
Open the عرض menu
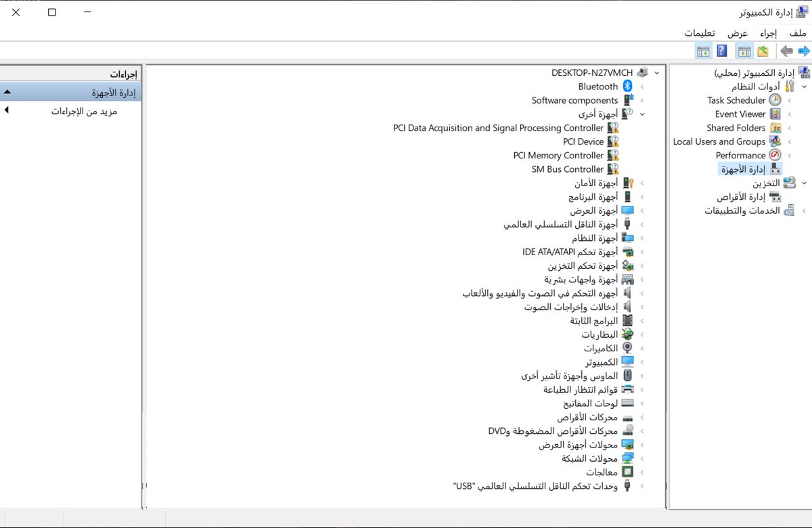738,33
